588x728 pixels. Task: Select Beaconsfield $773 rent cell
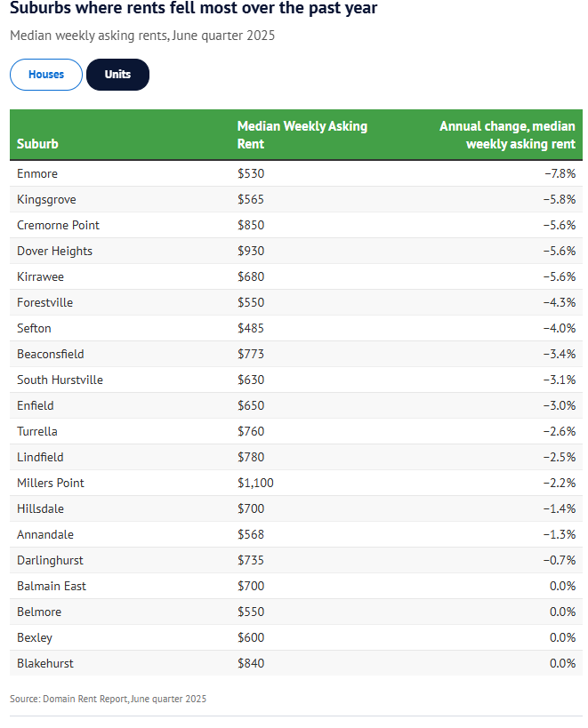tap(251, 354)
